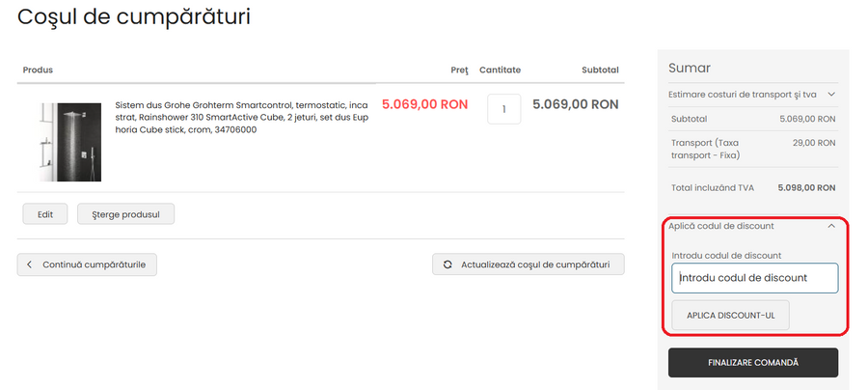This screenshot has width=868, height=390.
Task: Click the back arrow icon beside Continuă cumpărăturile
Action: (30, 265)
